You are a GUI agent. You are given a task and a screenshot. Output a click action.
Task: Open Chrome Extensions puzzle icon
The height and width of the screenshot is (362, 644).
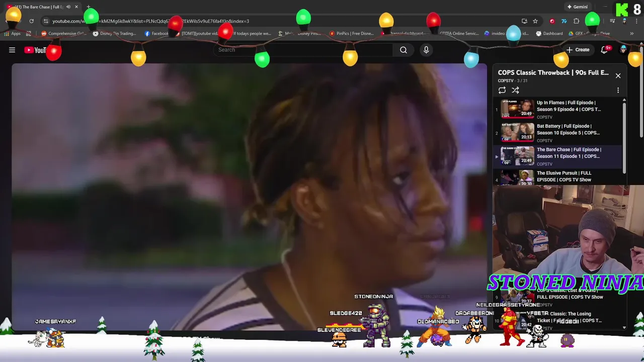[x=576, y=21]
